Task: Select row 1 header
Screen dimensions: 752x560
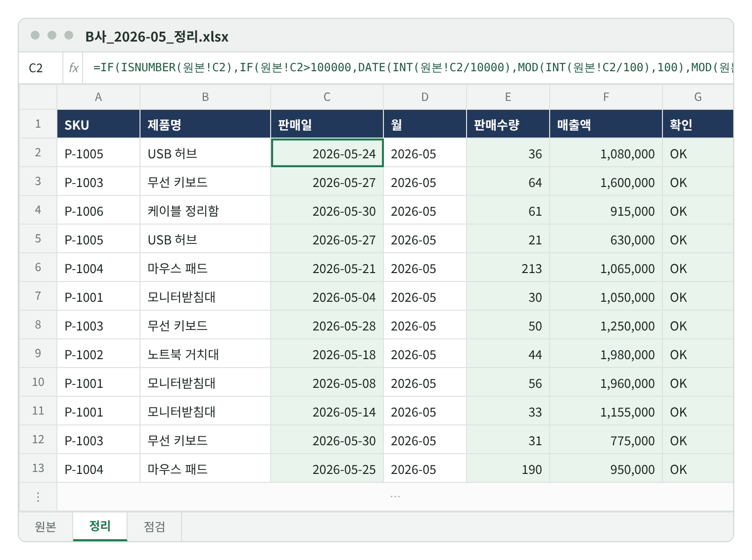Action: [38, 124]
